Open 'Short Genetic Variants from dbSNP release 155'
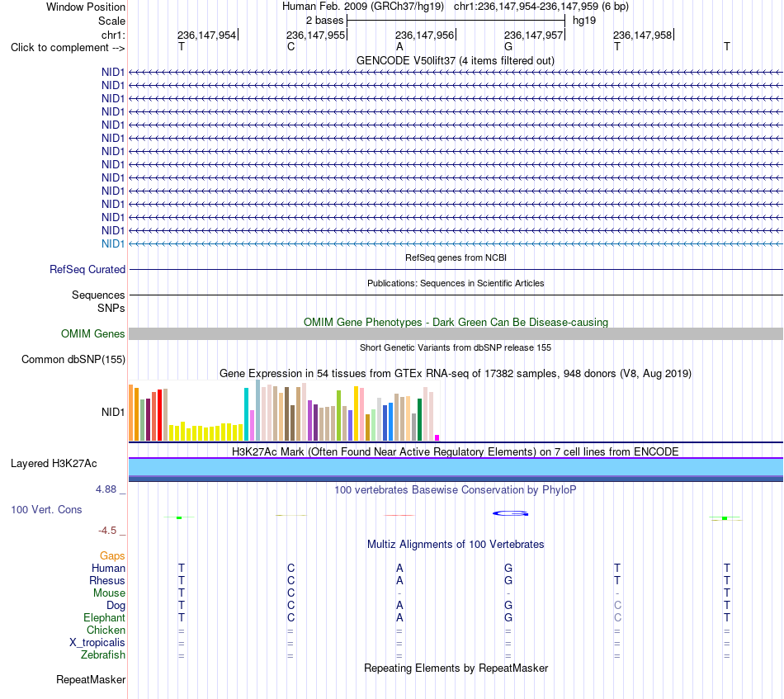 tap(456, 347)
